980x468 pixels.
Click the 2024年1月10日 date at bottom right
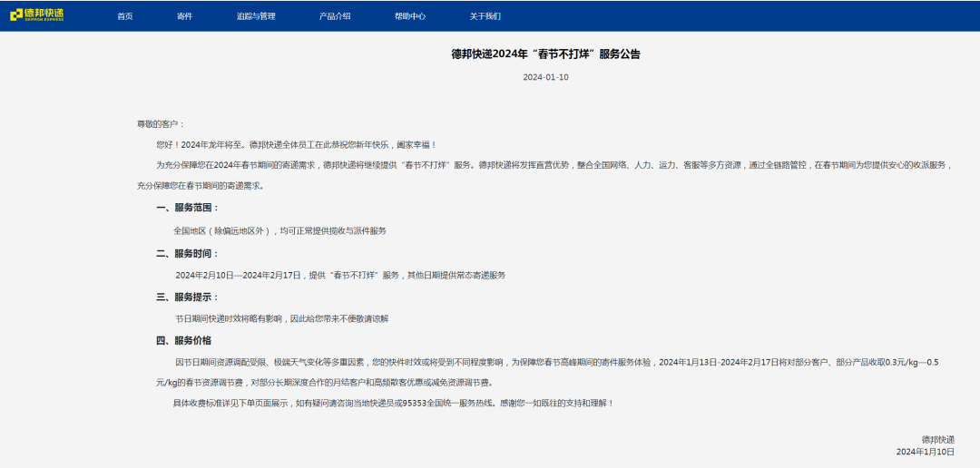[x=925, y=452]
